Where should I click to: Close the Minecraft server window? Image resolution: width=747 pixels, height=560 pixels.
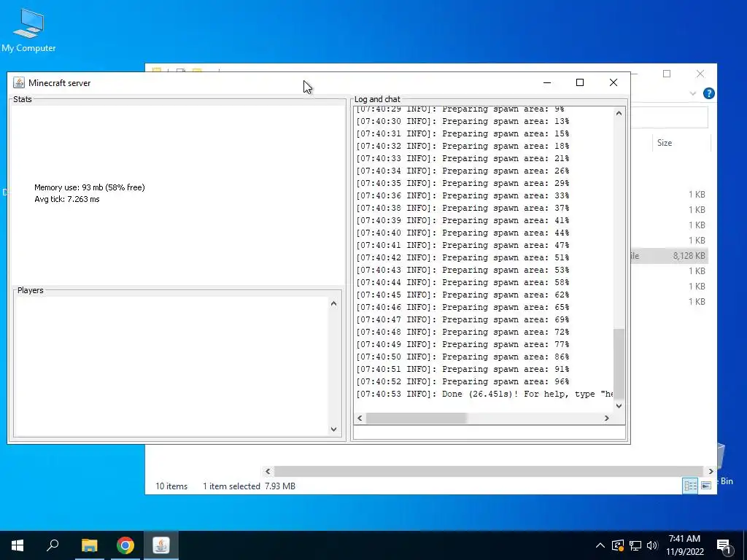pyautogui.click(x=613, y=83)
